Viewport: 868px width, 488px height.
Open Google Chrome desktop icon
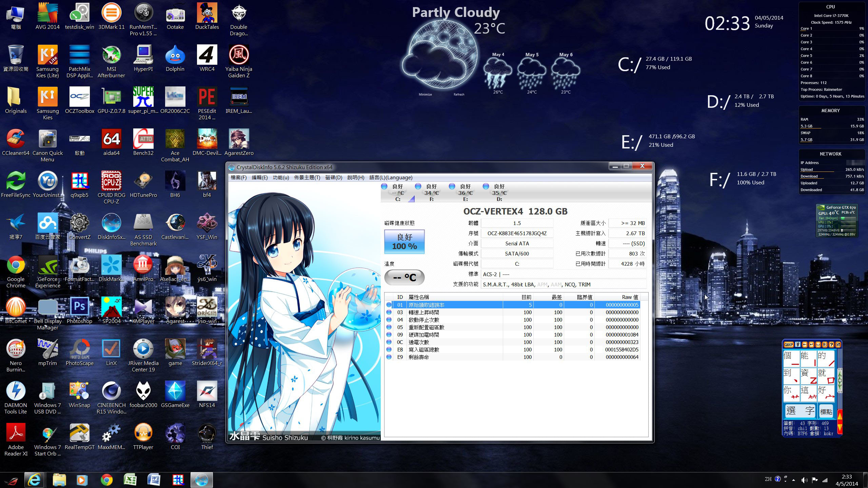click(16, 272)
